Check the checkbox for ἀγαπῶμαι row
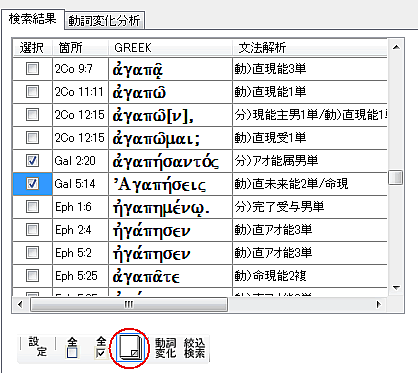Screen dimensions: 419x374 [x=32, y=138]
